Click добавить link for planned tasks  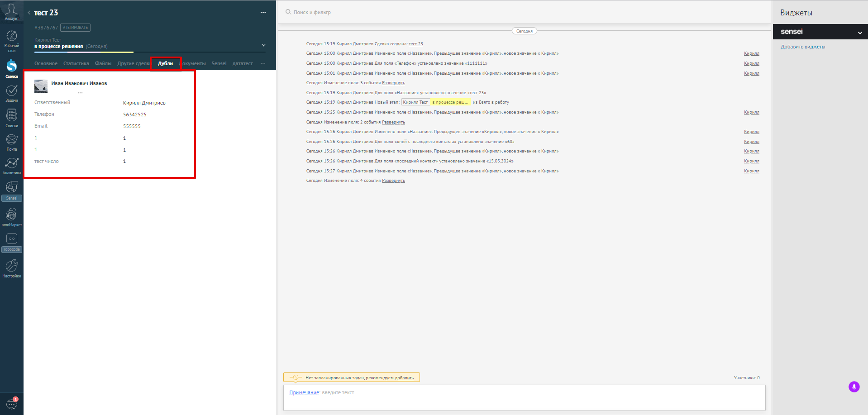pyautogui.click(x=404, y=378)
